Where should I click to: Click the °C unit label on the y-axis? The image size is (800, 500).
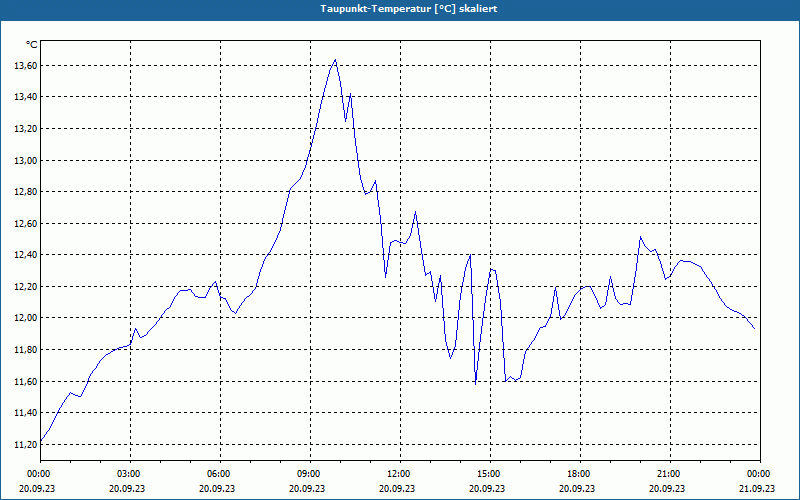pos(32,45)
